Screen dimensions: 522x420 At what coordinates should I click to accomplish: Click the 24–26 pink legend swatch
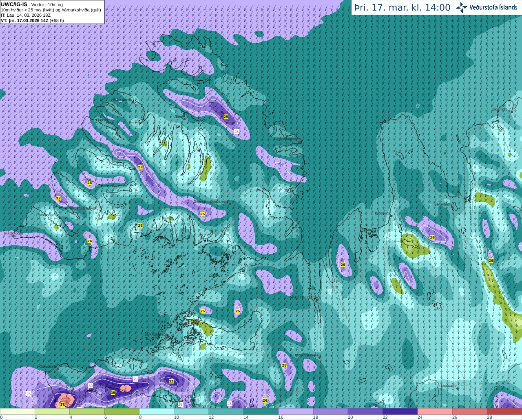click(x=435, y=411)
